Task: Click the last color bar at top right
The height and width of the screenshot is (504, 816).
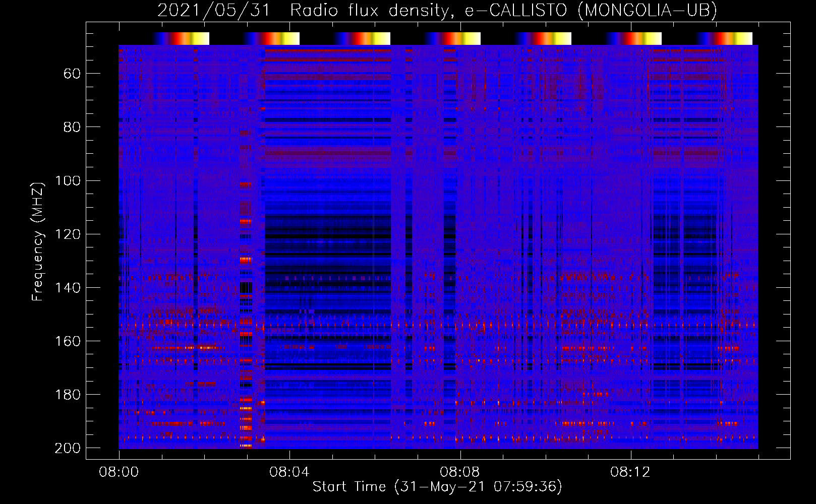Action: (724, 38)
